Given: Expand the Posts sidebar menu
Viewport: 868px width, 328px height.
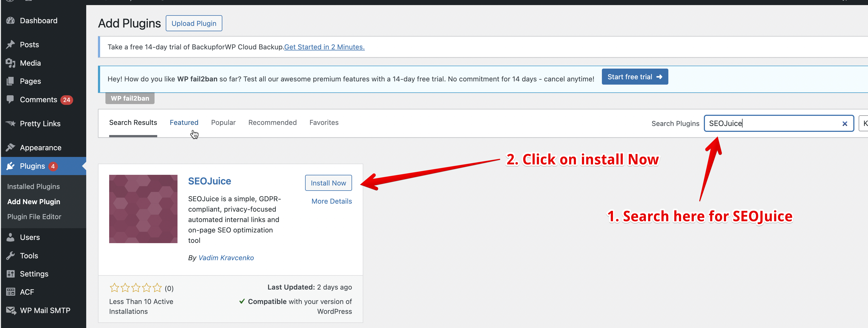Looking at the screenshot, I should click(x=29, y=44).
